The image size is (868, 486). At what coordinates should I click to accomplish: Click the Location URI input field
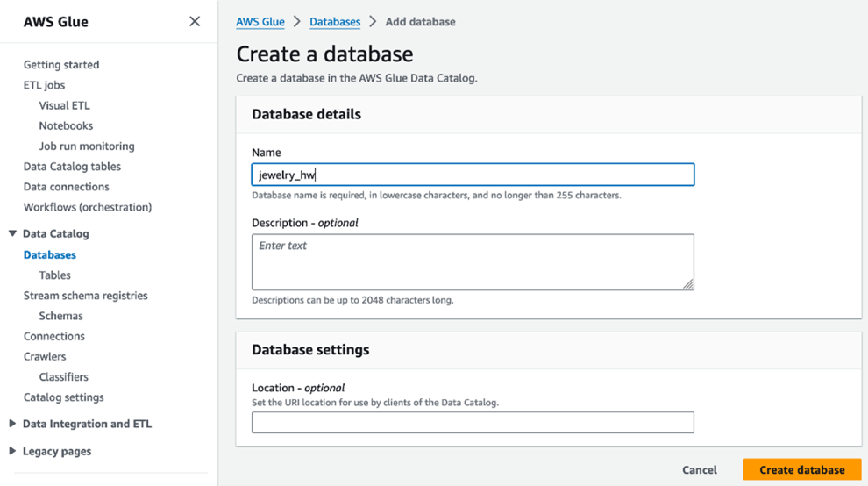473,422
